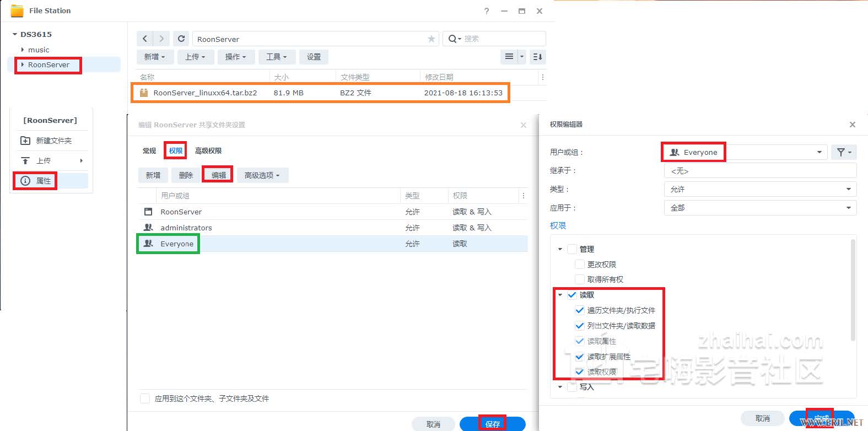868x431 pixels.
Task: Open the 工具 dropdown menu
Action: pos(277,57)
